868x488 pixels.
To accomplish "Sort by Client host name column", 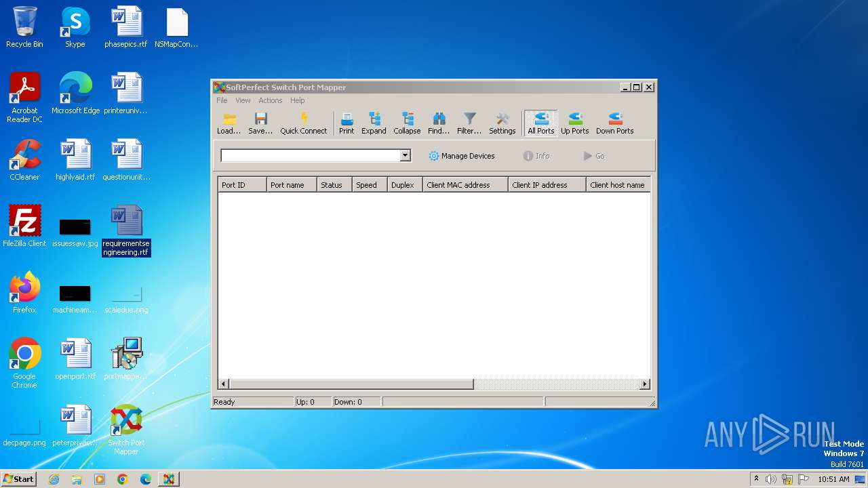I will click(x=618, y=185).
